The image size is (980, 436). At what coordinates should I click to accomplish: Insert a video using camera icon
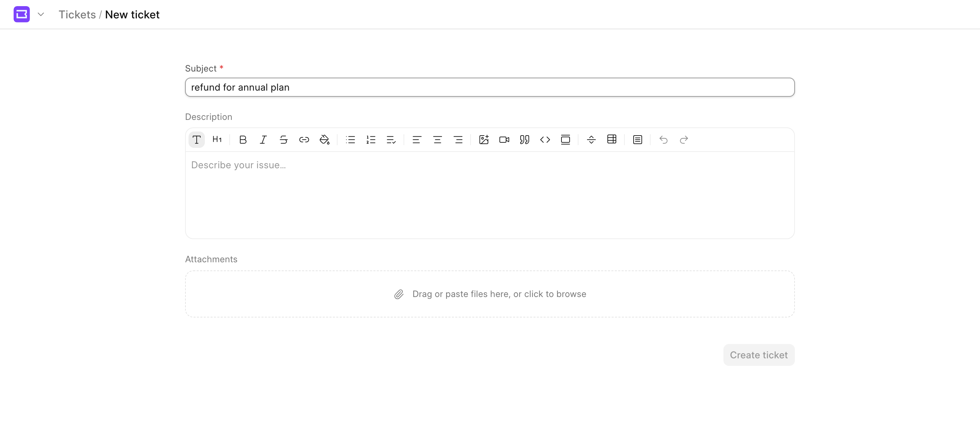tap(504, 140)
